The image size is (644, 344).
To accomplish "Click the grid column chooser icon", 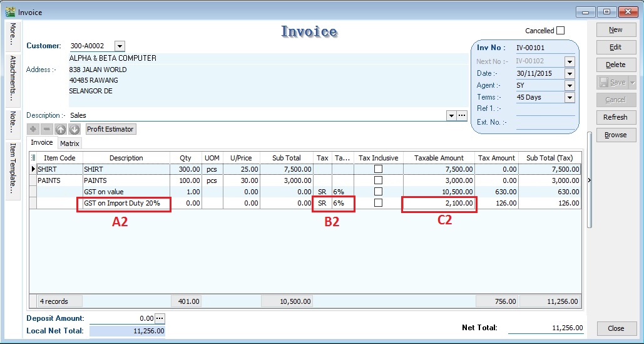I will 33,158.
